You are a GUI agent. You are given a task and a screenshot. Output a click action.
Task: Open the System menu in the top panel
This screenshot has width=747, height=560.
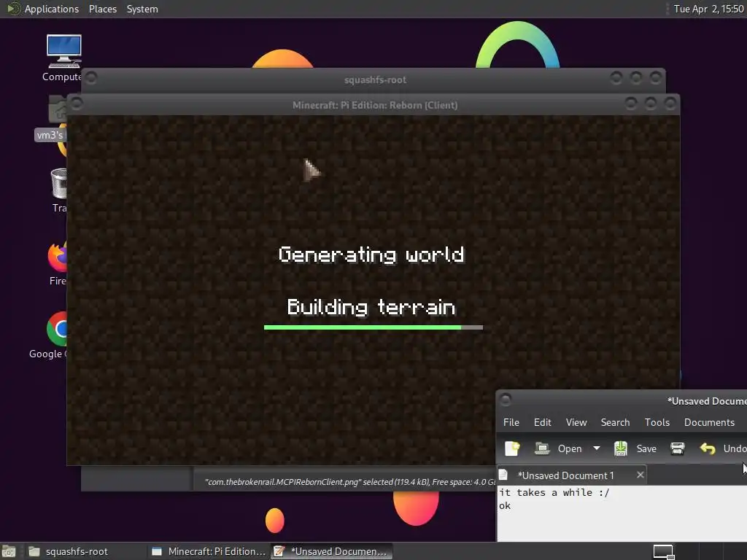point(142,9)
